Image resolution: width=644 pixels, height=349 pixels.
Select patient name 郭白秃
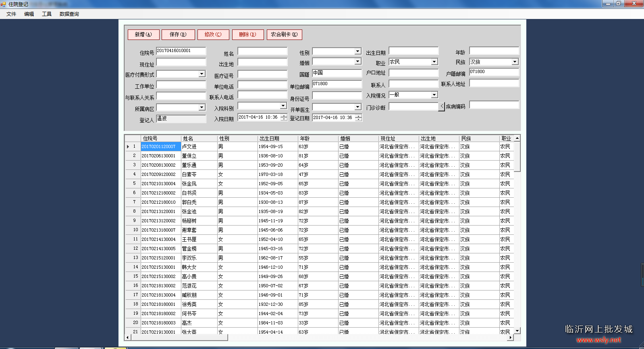click(199, 203)
